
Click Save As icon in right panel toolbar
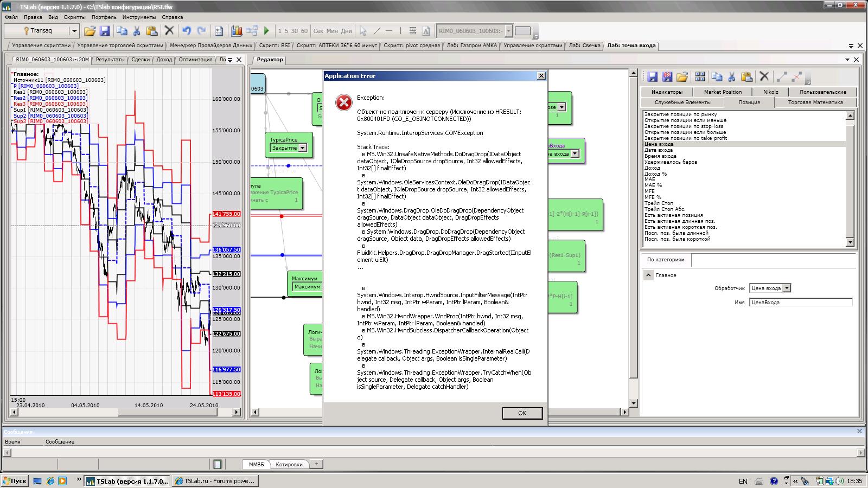point(667,77)
